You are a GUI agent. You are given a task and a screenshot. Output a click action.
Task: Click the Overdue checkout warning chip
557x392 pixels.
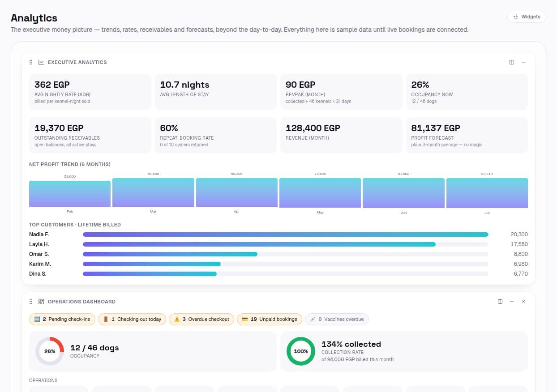tap(201, 319)
